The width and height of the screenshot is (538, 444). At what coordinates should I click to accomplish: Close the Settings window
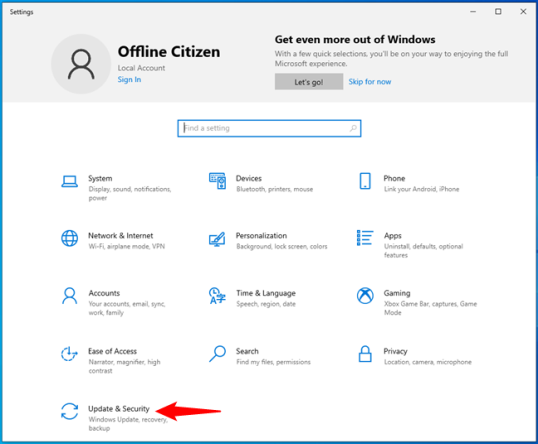[523, 11]
